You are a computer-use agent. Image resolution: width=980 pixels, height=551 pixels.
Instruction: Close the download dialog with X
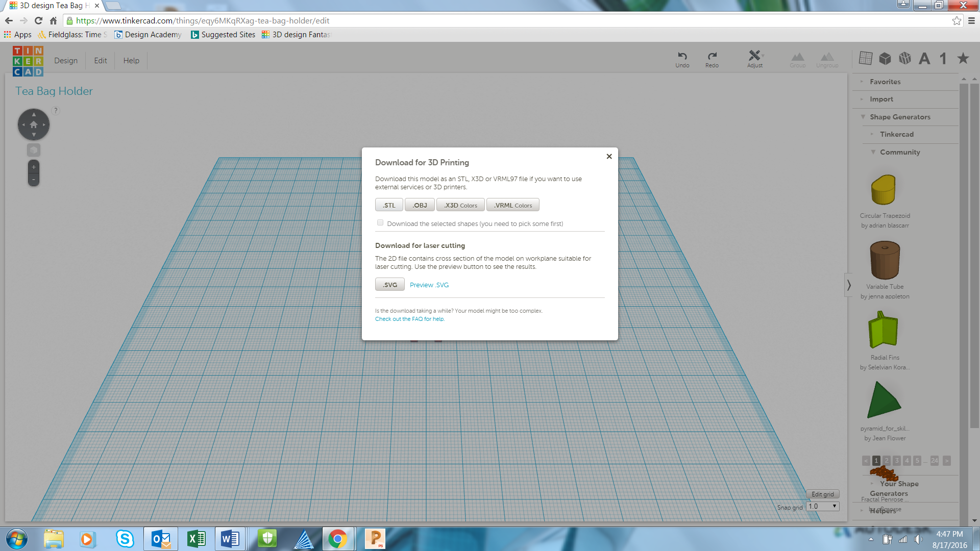[x=609, y=157]
